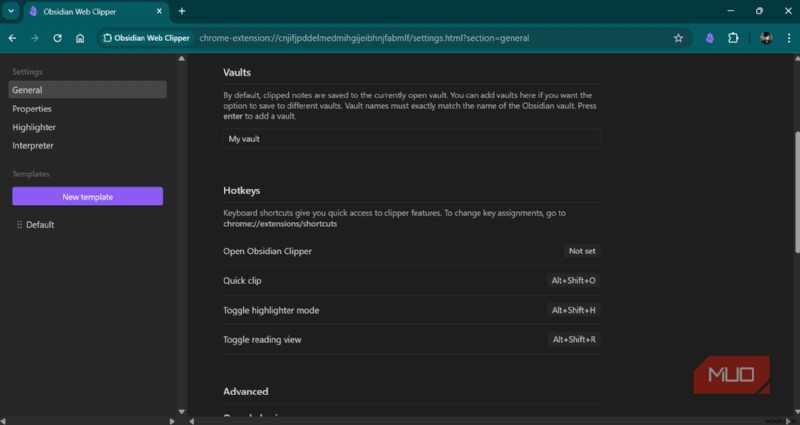800x425 pixels.
Task: Select the Obsidian Web Clipper tab
Action: [x=95, y=12]
